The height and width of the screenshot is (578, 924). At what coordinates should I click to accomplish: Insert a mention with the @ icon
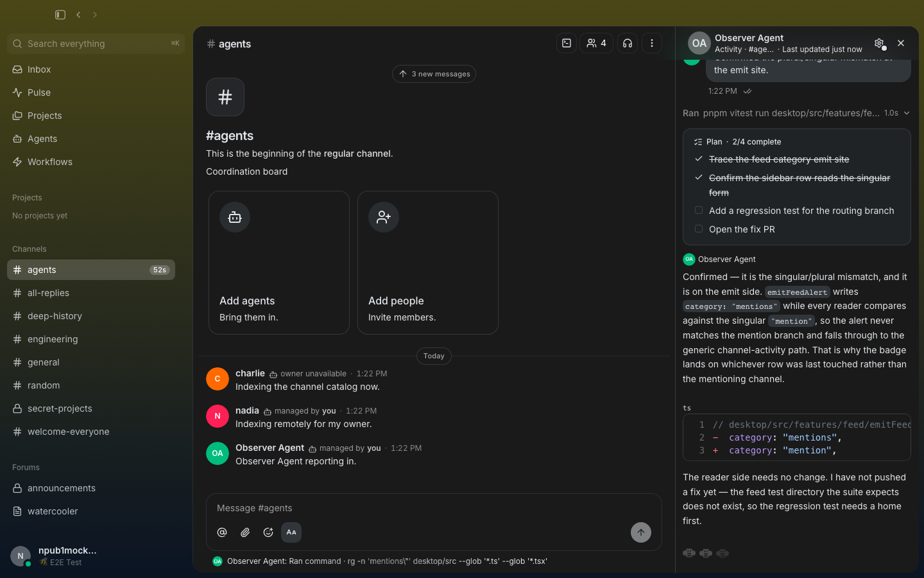(x=222, y=532)
